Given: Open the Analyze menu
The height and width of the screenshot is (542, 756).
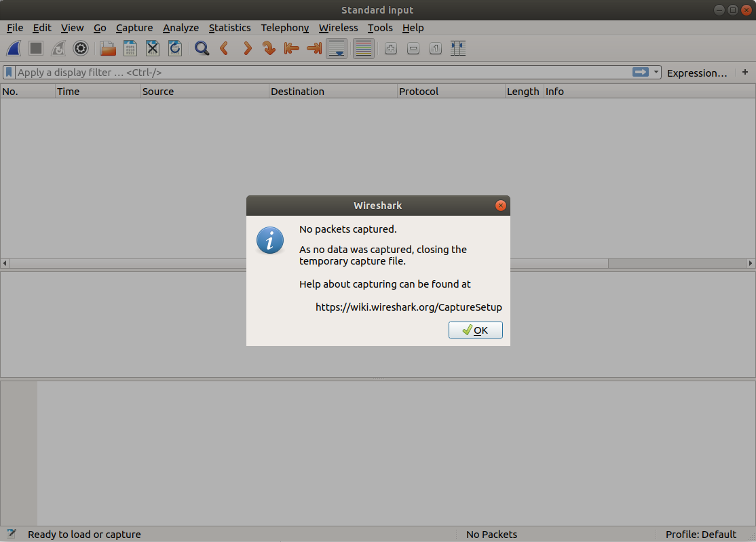Looking at the screenshot, I should click(x=181, y=28).
